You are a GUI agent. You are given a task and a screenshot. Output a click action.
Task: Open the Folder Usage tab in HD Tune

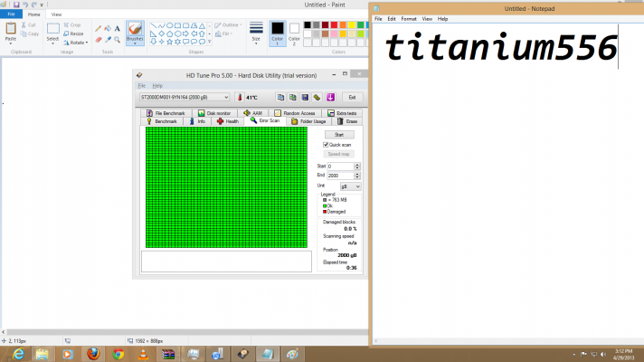click(x=308, y=121)
